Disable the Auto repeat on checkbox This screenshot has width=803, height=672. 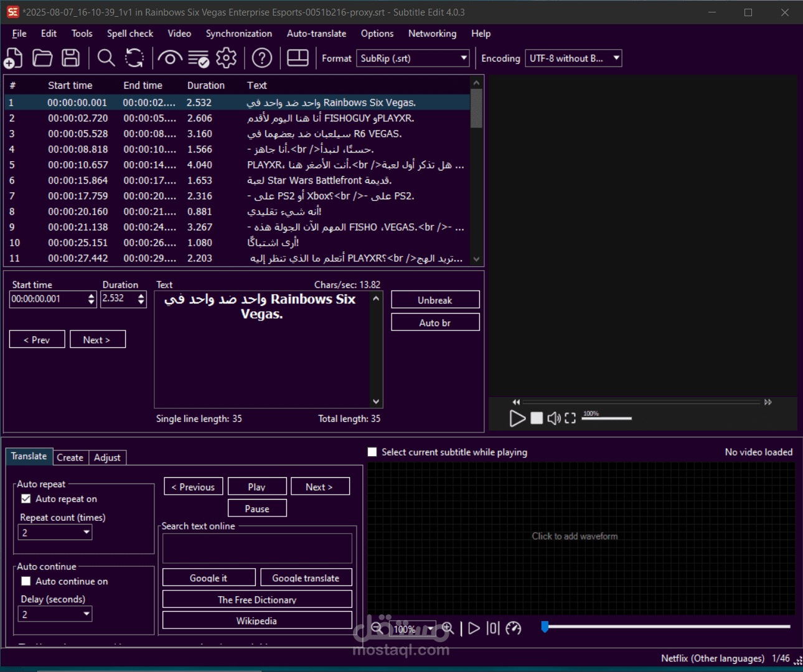click(26, 499)
